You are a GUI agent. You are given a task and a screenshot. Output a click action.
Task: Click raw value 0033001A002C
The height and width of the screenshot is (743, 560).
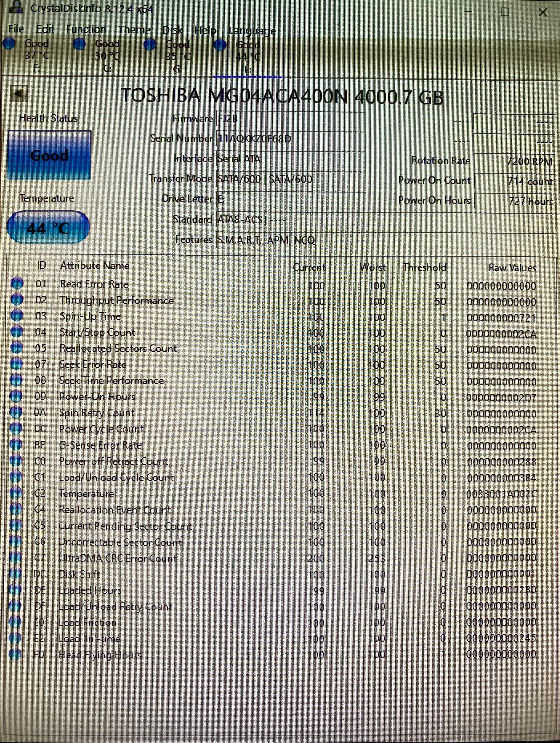click(x=501, y=494)
